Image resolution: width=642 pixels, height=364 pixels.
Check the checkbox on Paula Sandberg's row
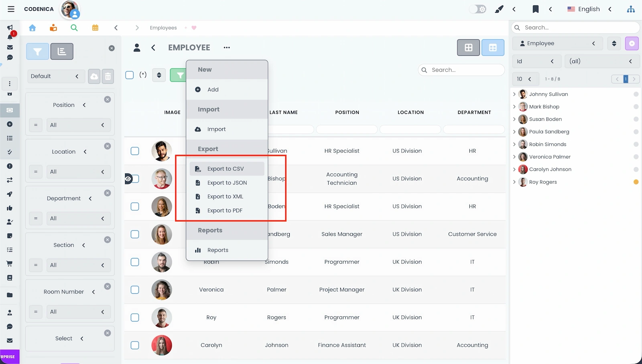[x=135, y=234]
